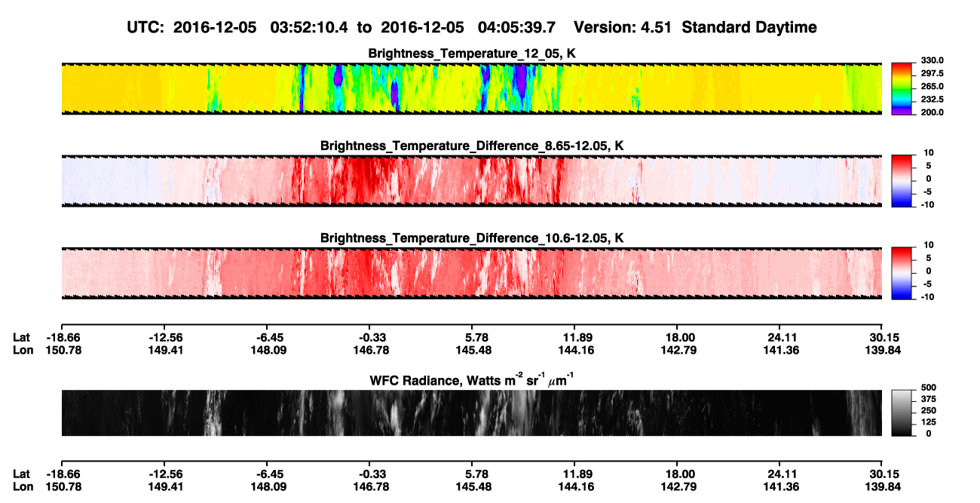Click the rainbow colorbar for Brightness Temperature 12_05
The height and width of the screenshot is (503, 980).
point(902,87)
